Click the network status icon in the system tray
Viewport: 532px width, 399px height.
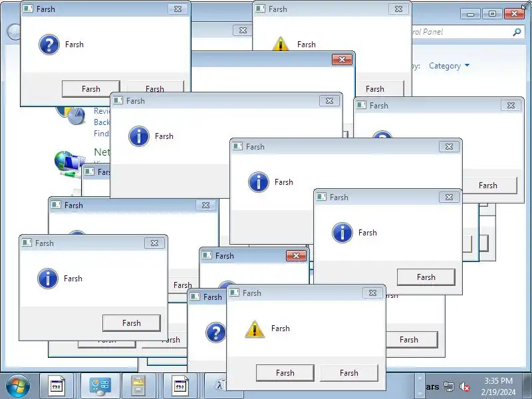(x=449, y=386)
